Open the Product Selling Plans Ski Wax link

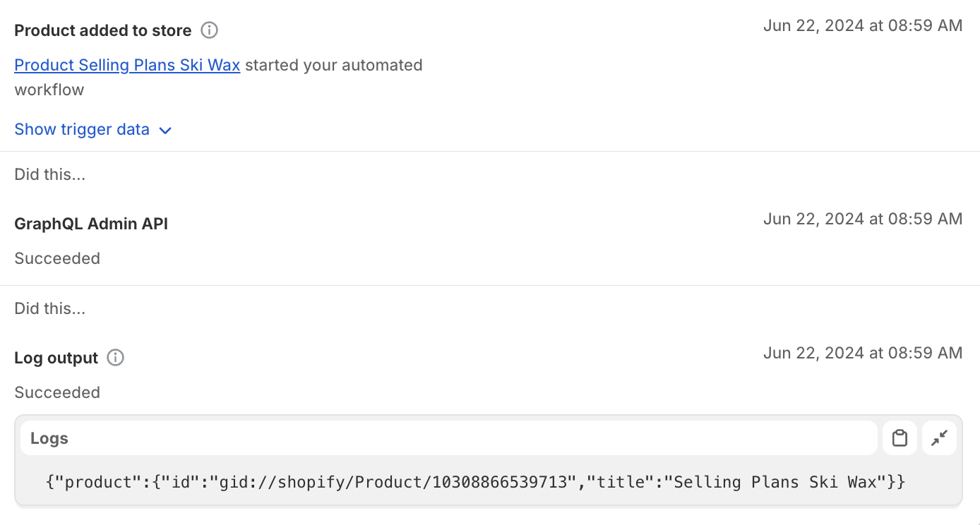(x=127, y=66)
